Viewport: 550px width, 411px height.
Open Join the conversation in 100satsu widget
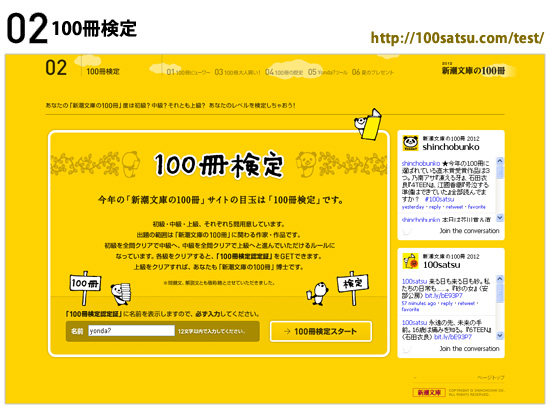[x=469, y=349]
